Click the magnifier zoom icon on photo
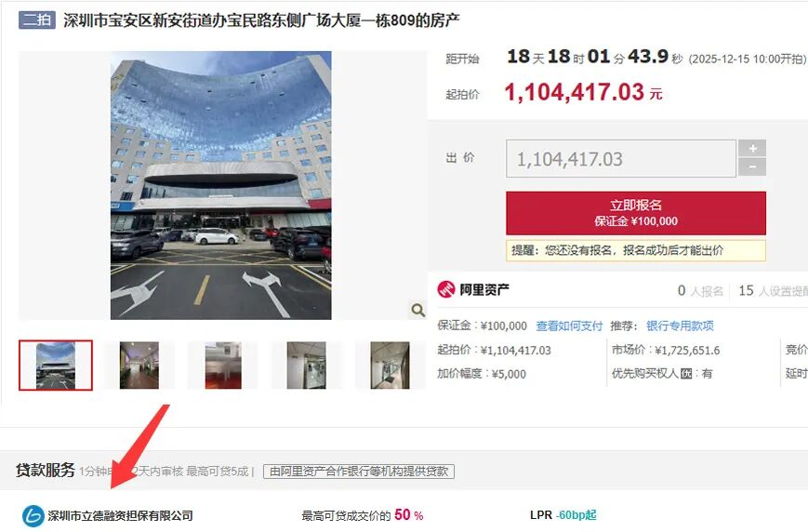808x532 pixels. 417,310
